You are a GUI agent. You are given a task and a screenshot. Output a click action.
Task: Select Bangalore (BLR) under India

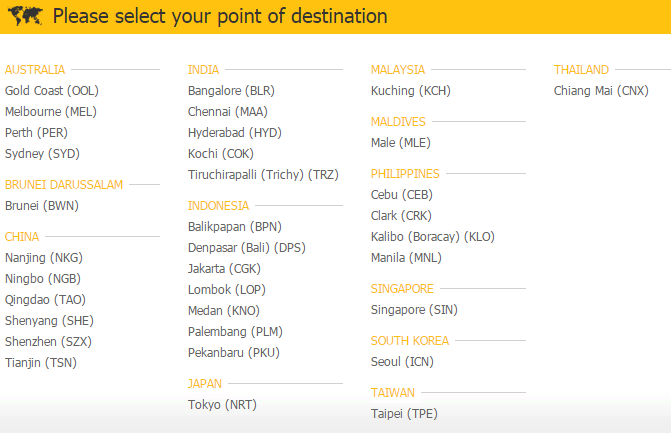[x=231, y=91]
